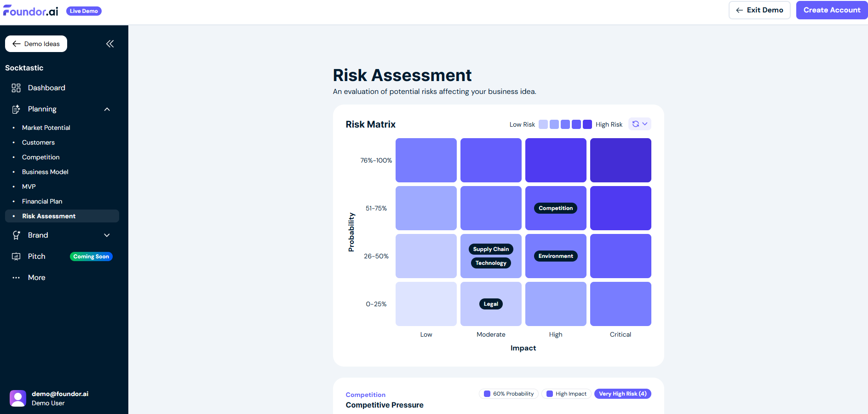
Task: Click the 0-25% Low matrix cell
Action: [426, 304]
